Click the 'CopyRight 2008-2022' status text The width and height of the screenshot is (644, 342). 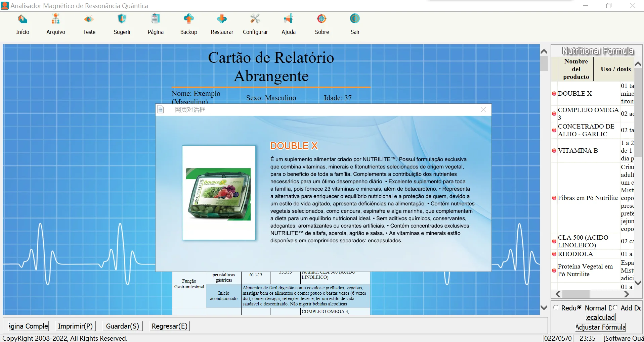(65, 338)
